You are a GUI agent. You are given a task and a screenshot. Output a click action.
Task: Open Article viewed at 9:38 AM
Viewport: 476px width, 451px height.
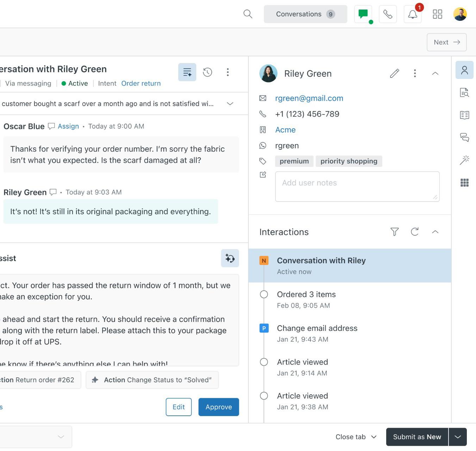350,401
